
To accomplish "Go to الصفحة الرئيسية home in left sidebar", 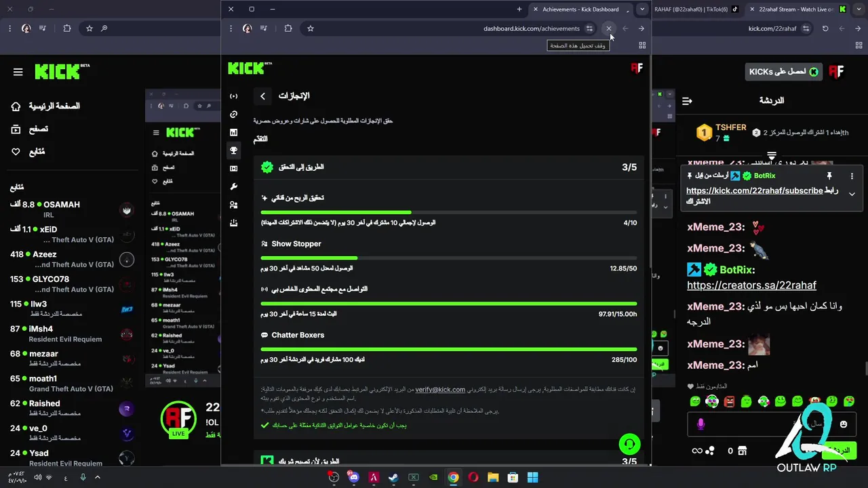I will pos(46,106).
